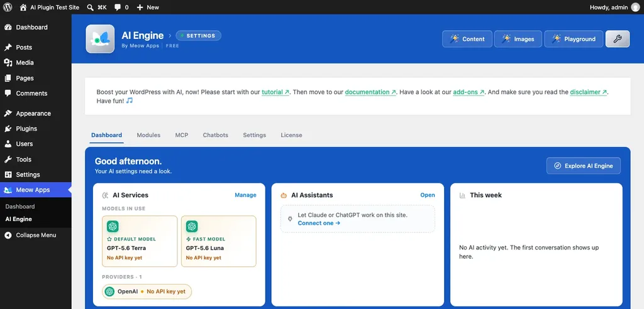644x309 pixels.
Task: Open AI Plugin Test Site home link
Action: [49, 8]
